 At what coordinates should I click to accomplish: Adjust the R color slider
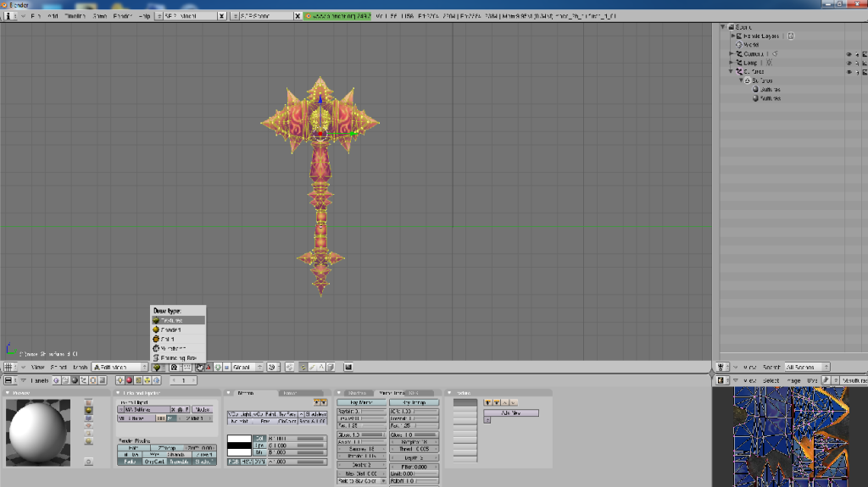[298, 439]
